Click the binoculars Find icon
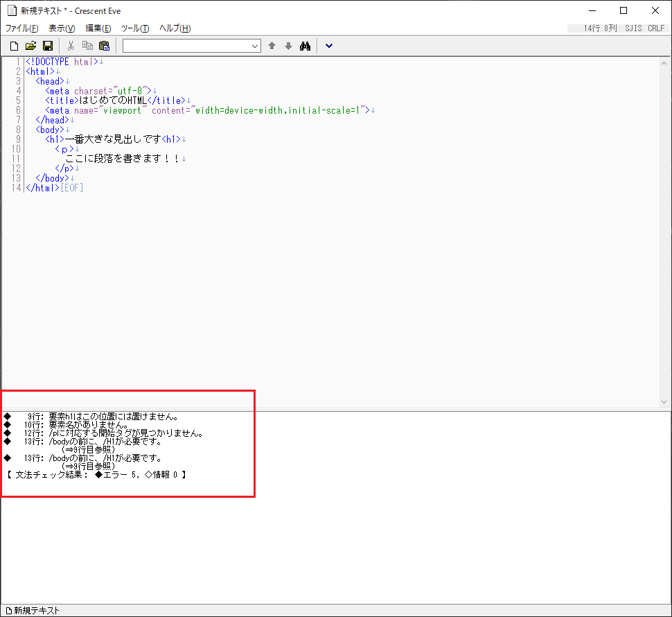Viewport: 672px width, 617px height. (305, 46)
